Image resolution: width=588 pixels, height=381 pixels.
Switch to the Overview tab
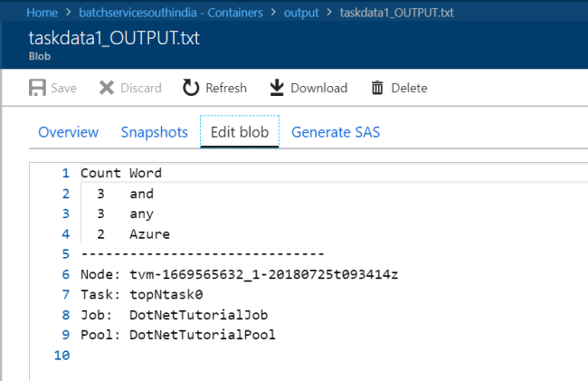tap(68, 132)
